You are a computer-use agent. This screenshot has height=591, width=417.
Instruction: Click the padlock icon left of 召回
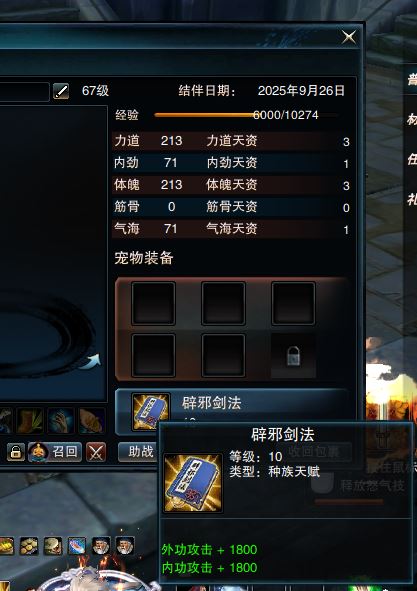click(x=16, y=452)
